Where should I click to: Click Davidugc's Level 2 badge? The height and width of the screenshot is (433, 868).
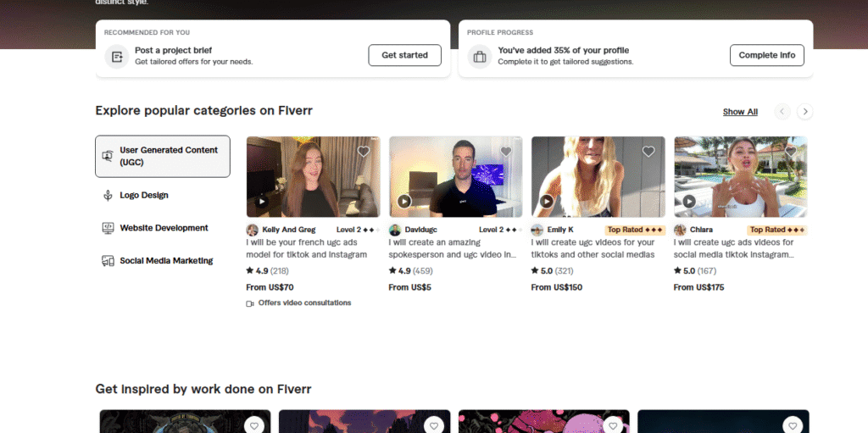click(x=500, y=230)
